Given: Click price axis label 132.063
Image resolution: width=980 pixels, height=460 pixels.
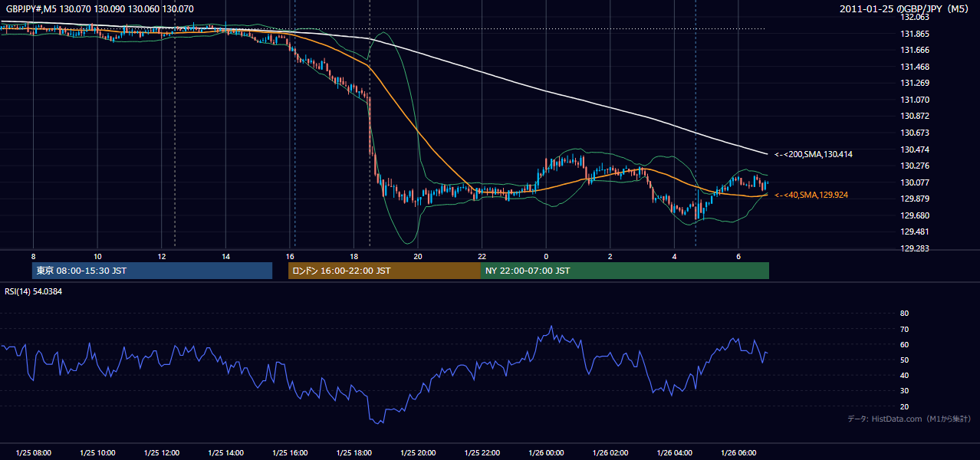Looking at the screenshot, I should coord(915,18).
